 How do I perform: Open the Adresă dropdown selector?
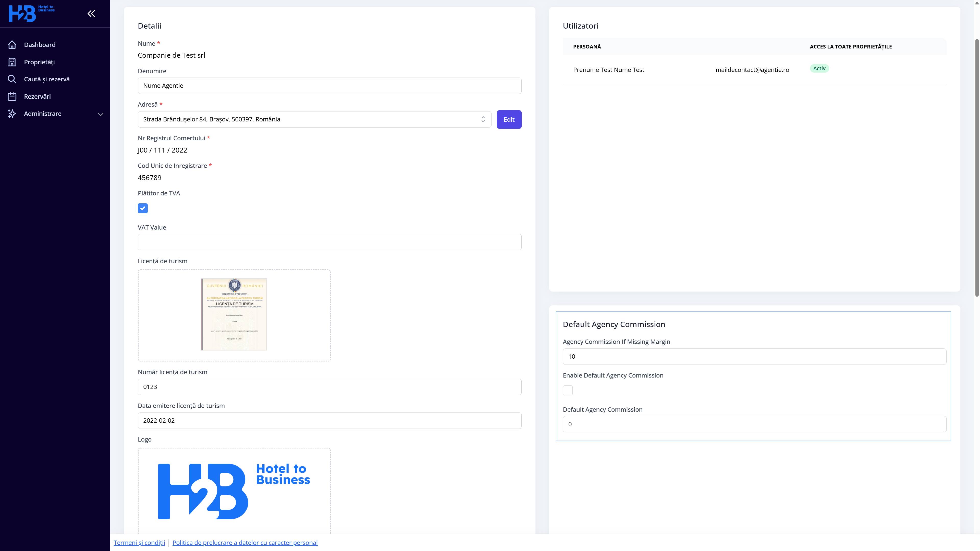tap(314, 119)
